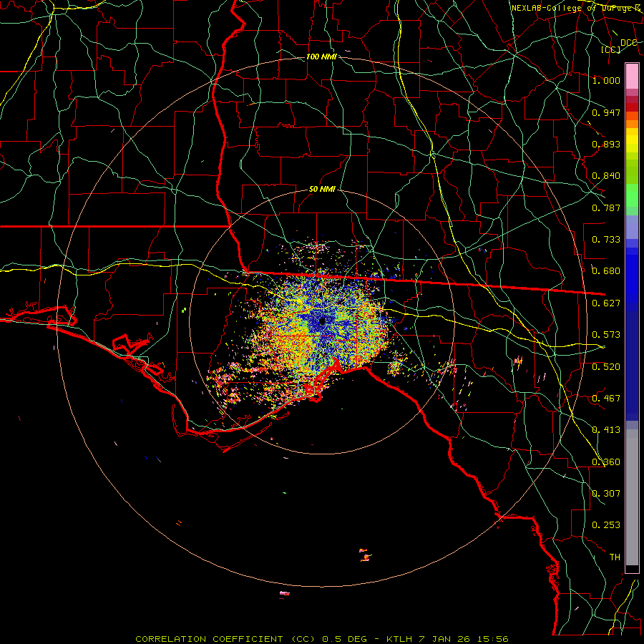Select the 0.467 scale value
Image resolution: width=644 pixels, height=644 pixels.
click(x=606, y=399)
